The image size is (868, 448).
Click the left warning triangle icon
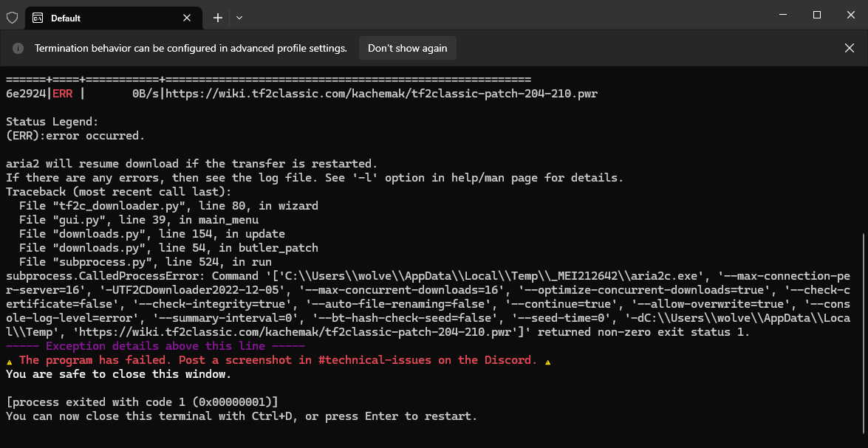click(10, 361)
